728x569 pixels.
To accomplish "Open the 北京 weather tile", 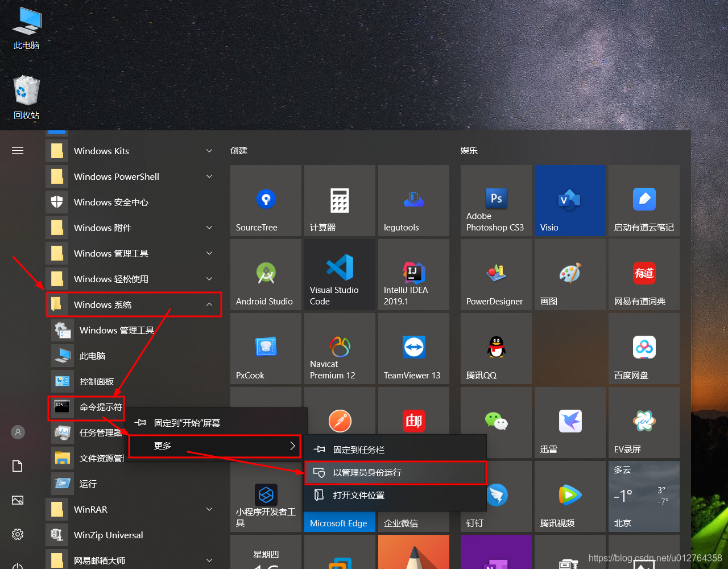I will click(x=644, y=496).
